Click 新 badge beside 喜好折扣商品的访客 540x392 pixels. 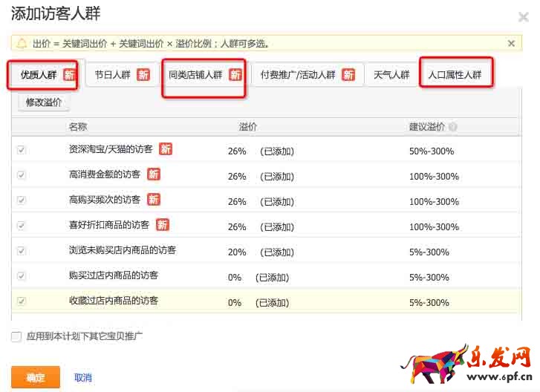click(162, 225)
